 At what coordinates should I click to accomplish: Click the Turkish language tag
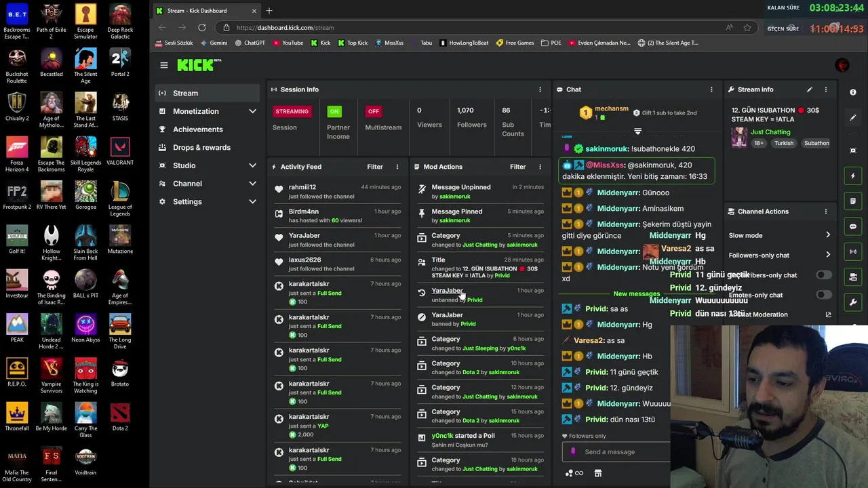click(784, 144)
